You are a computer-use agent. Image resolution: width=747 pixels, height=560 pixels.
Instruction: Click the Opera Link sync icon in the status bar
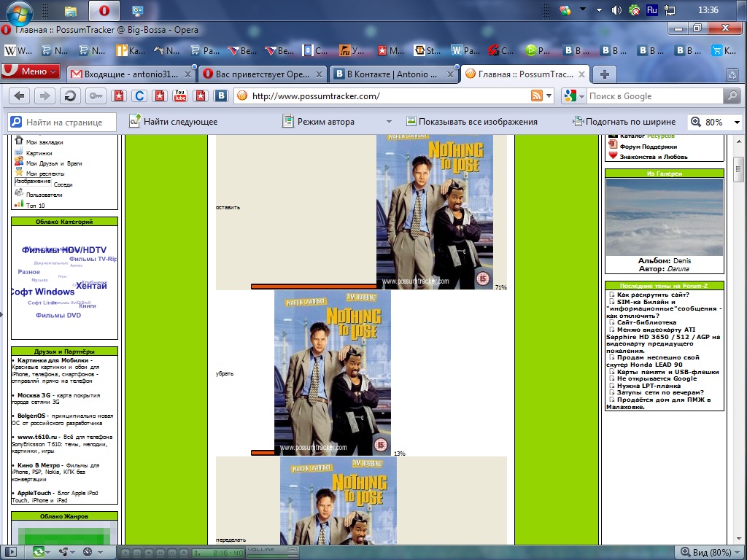[38, 553]
